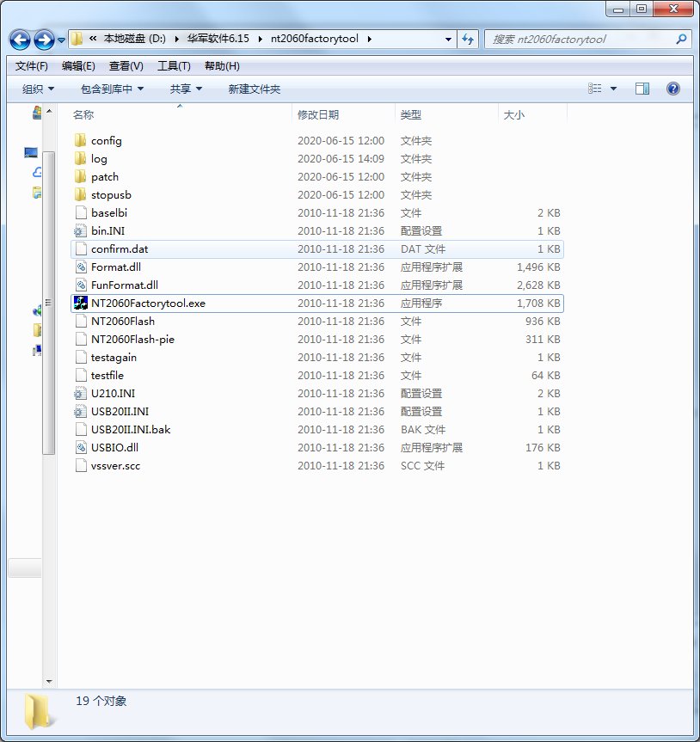Open the 帮助(H) menu
700x742 pixels.
coord(222,66)
